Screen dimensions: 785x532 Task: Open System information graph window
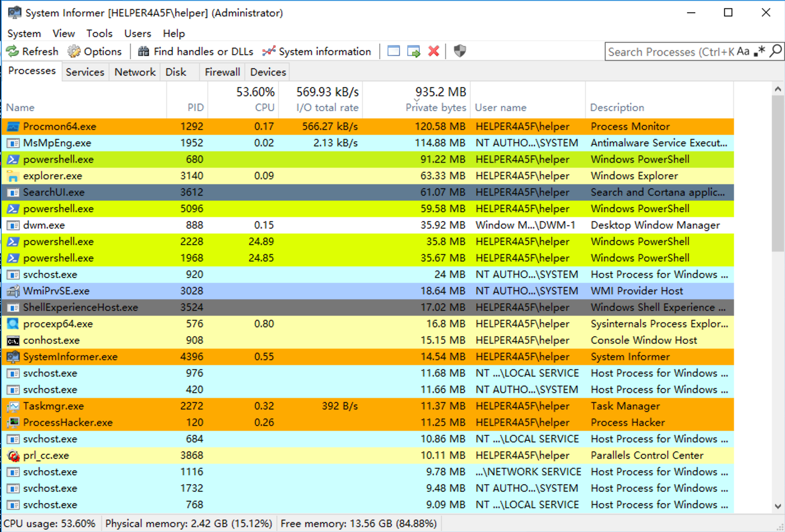[317, 51]
